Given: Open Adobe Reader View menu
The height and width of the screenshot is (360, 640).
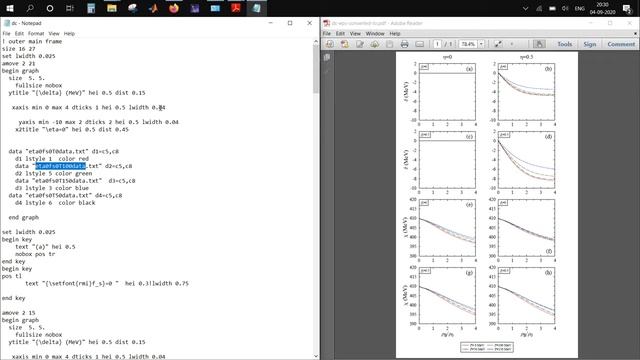Looking at the screenshot, I should pyautogui.click(x=355, y=33).
